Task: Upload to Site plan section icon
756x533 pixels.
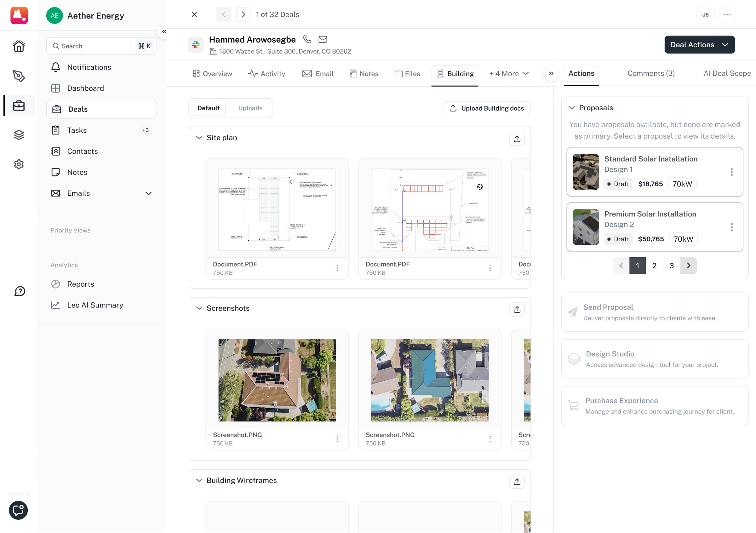Action: click(517, 139)
